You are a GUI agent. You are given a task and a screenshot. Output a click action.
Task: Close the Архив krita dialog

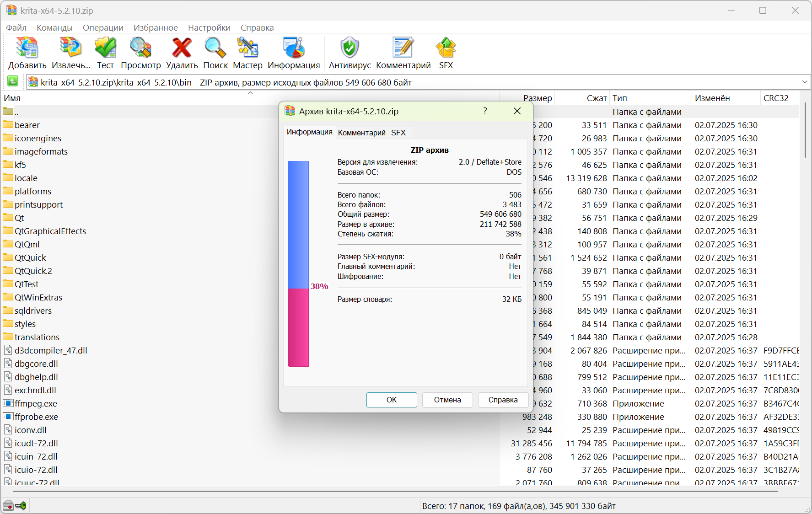(x=517, y=111)
